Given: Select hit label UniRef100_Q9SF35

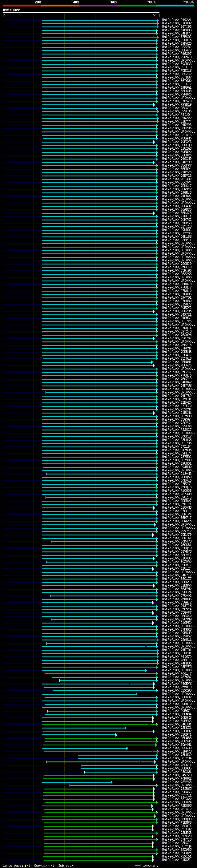Looking at the screenshot, I should click(x=176, y=111).
